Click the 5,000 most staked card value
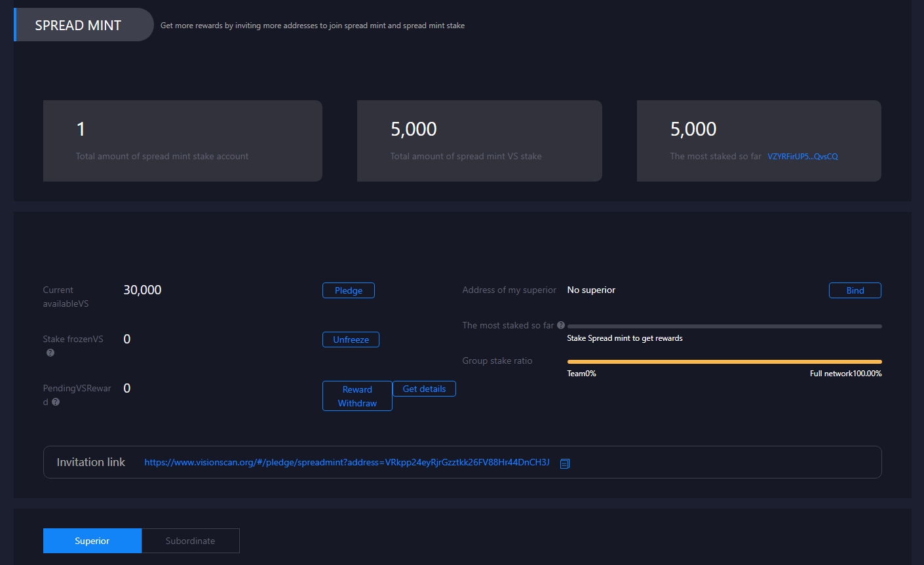Image resolution: width=924 pixels, height=565 pixels. click(x=693, y=129)
